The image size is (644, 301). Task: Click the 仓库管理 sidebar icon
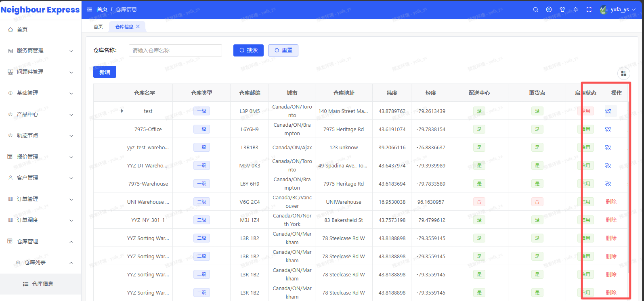click(10, 241)
